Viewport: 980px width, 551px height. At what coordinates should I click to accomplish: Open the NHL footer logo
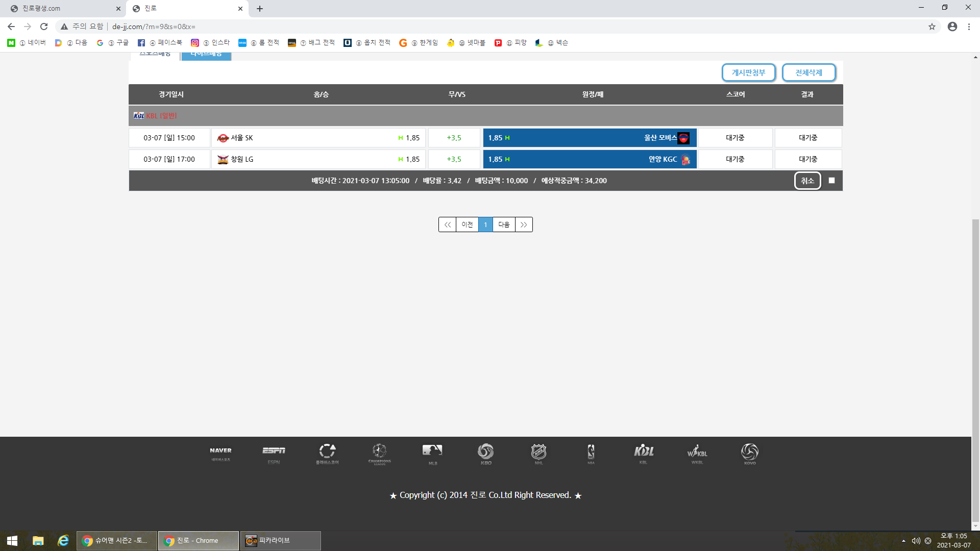pos(538,454)
